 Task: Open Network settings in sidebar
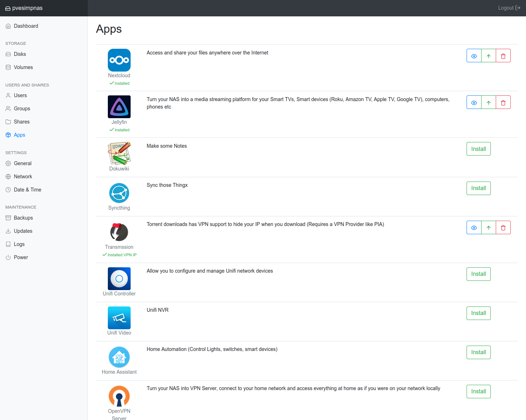click(23, 177)
